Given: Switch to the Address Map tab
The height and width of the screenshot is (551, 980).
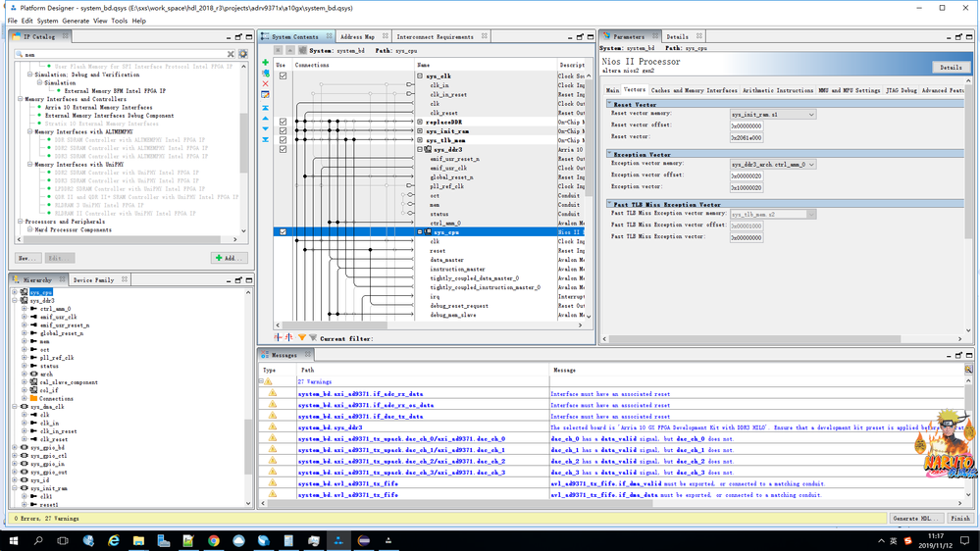Looking at the screenshot, I should (357, 37).
